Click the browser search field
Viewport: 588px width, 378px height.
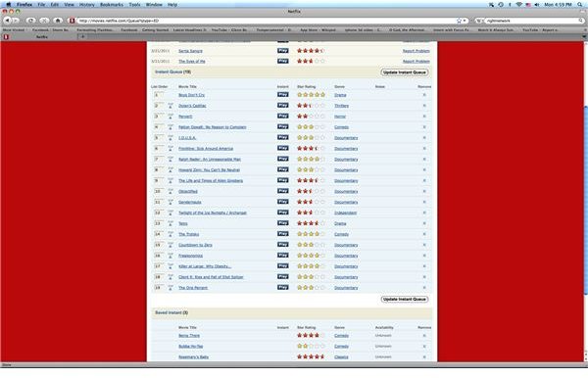pos(532,21)
